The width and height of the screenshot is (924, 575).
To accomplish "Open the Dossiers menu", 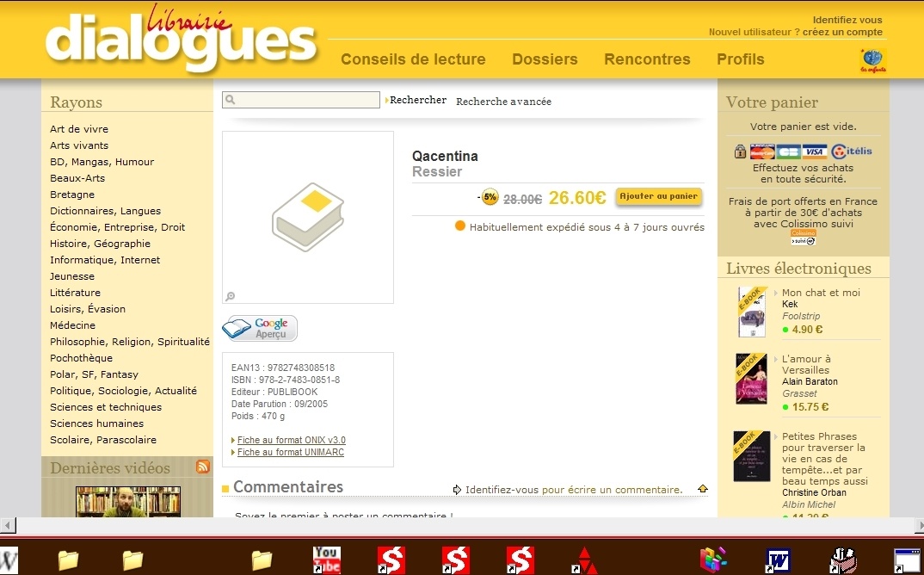I will [545, 59].
